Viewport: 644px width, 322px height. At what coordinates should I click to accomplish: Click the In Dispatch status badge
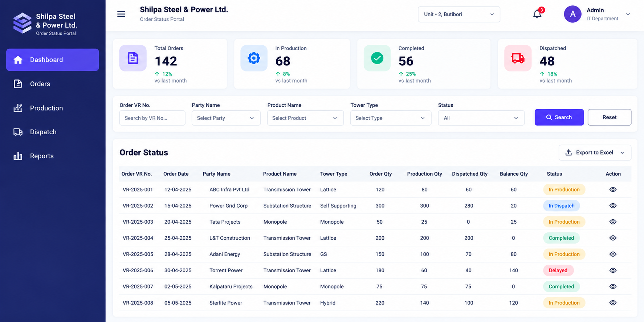[x=561, y=205]
